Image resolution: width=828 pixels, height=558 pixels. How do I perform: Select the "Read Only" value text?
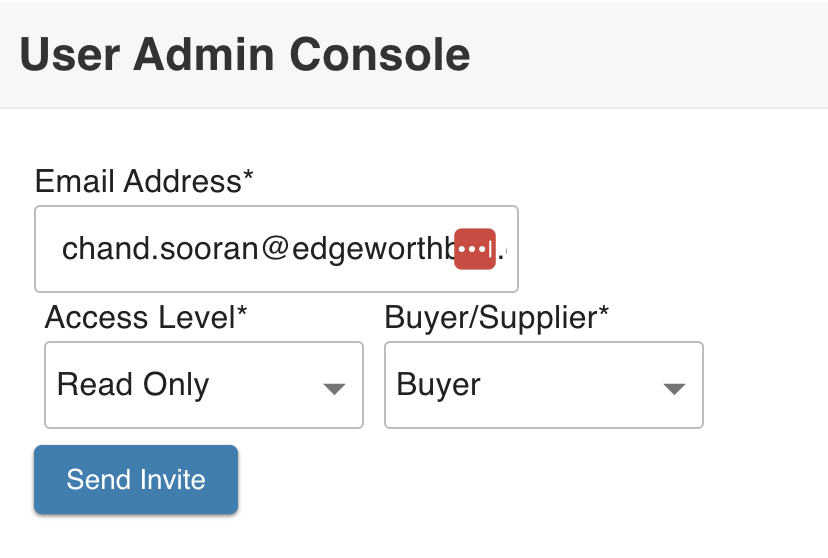point(133,385)
